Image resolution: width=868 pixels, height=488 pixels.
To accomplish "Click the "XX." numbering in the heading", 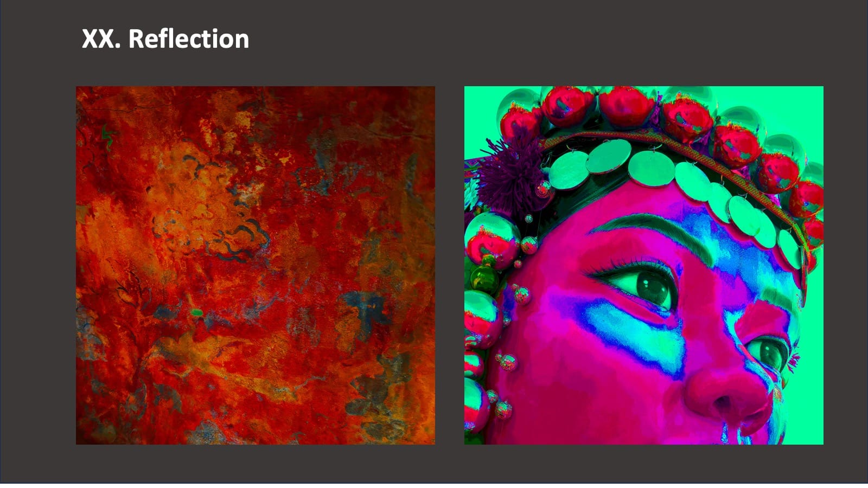I will pyautogui.click(x=101, y=39).
